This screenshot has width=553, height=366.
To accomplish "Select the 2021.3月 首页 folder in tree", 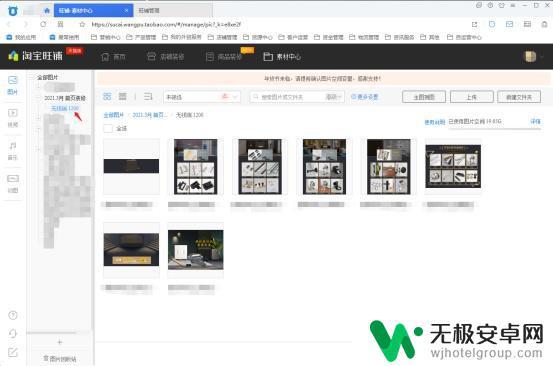I will (x=65, y=98).
